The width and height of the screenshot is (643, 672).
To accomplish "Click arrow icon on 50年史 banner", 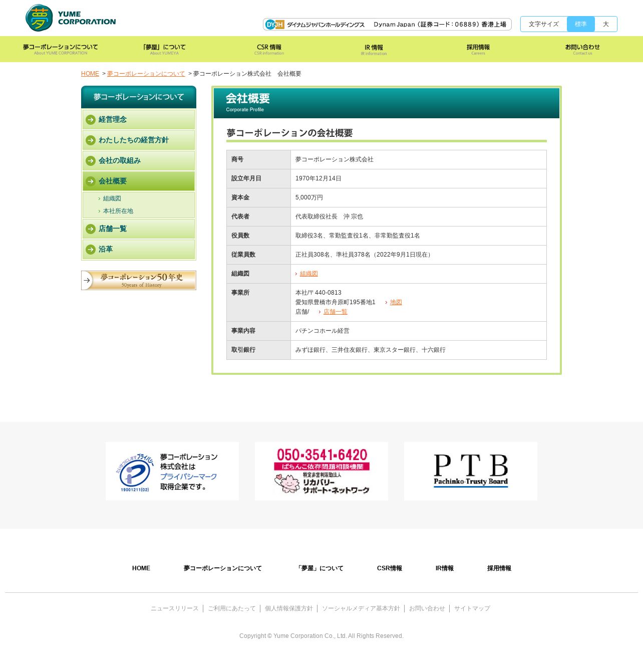I will [87, 281].
